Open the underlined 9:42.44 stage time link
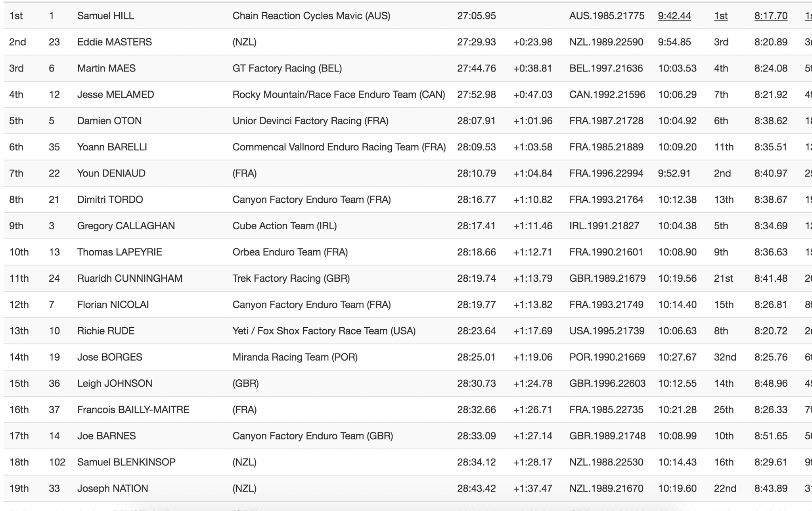812x511 pixels. coord(674,16)
